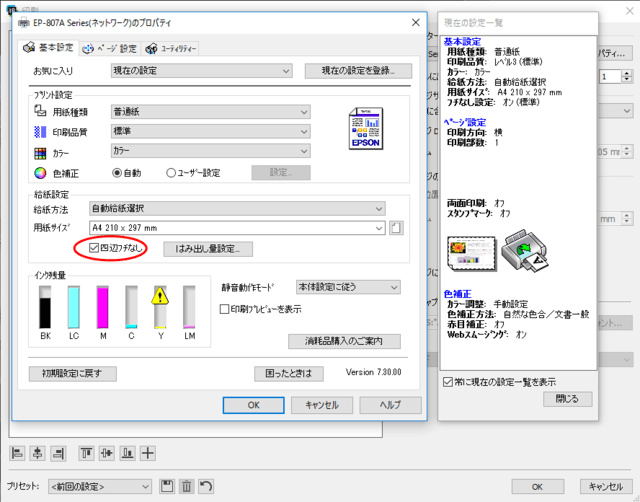Viewport: 640px width, 502px height.
Task: Click the yellow ink level warning bar
Action: click(160, 306)
